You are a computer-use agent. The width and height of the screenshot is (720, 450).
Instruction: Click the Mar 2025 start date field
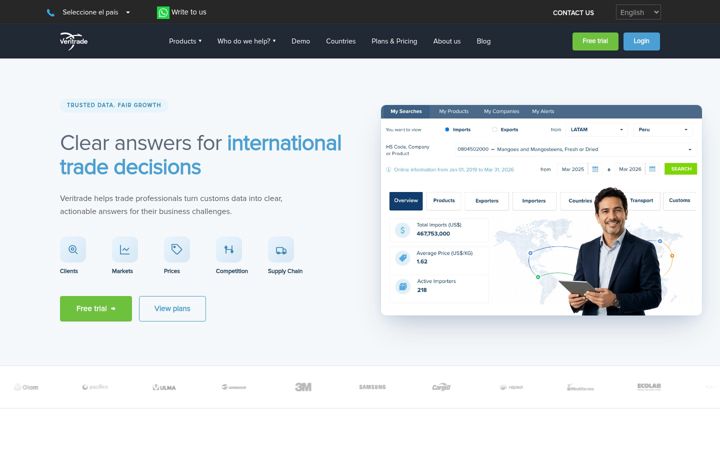pos(573,169)
